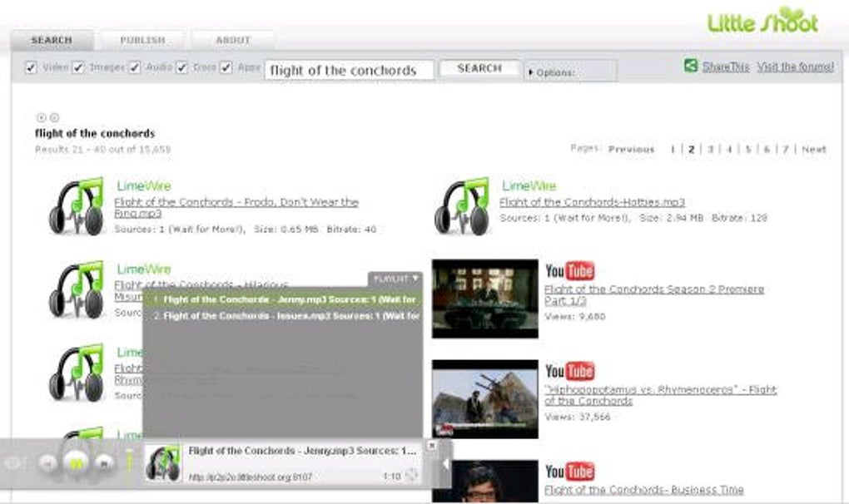This screenshot has height=504, width=849.
Task: Click the loading spinner next to 1:10
Action: [411, 476]
